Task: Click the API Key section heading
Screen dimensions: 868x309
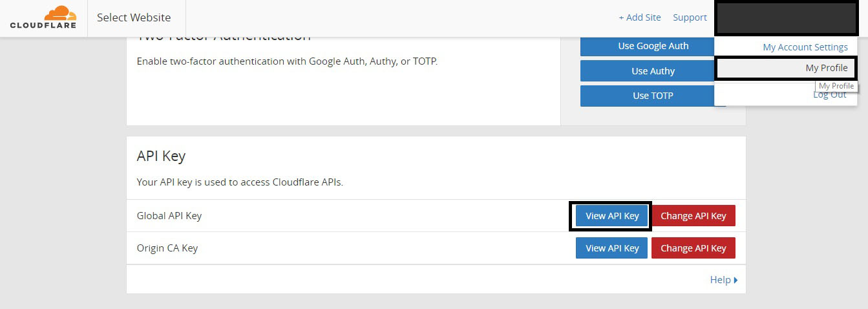Action: (161, 156)
